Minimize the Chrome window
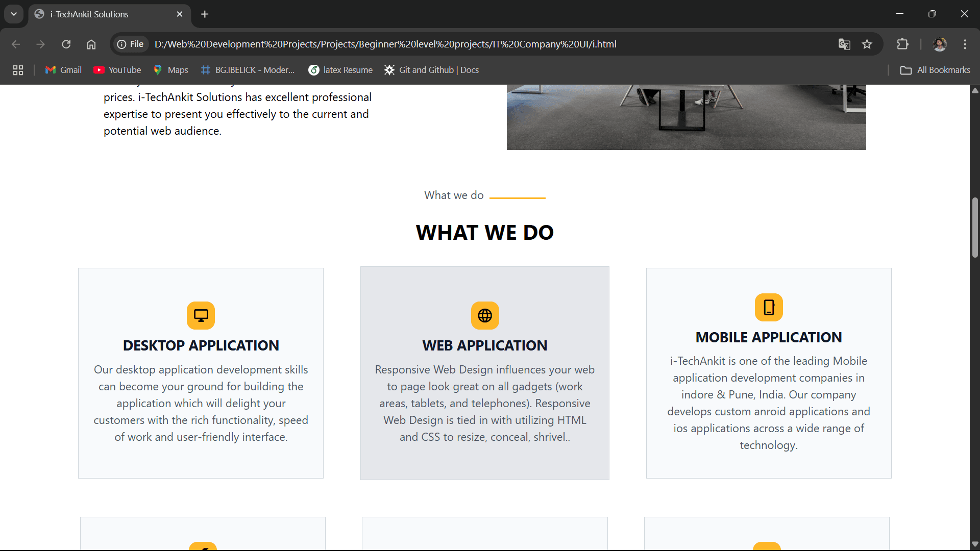This screenshot has width=980, height=551. [x=900, y=14]
